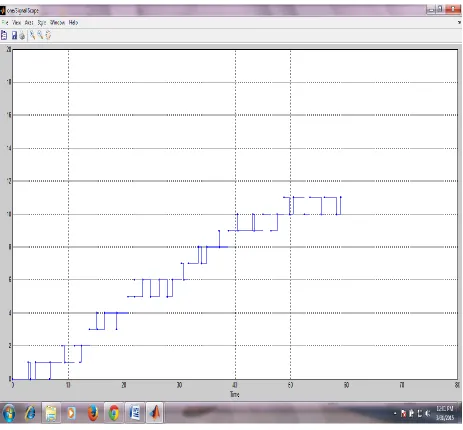The height and width of the screenshot is (430, 463).
Task: Launch Firefox from the taskbar
Action: pos(93,413)
